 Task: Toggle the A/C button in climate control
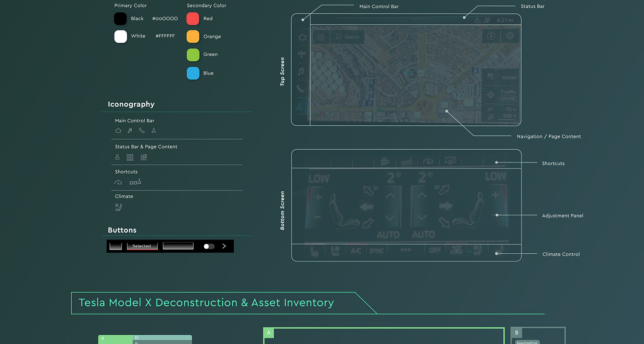click(356, 251)
